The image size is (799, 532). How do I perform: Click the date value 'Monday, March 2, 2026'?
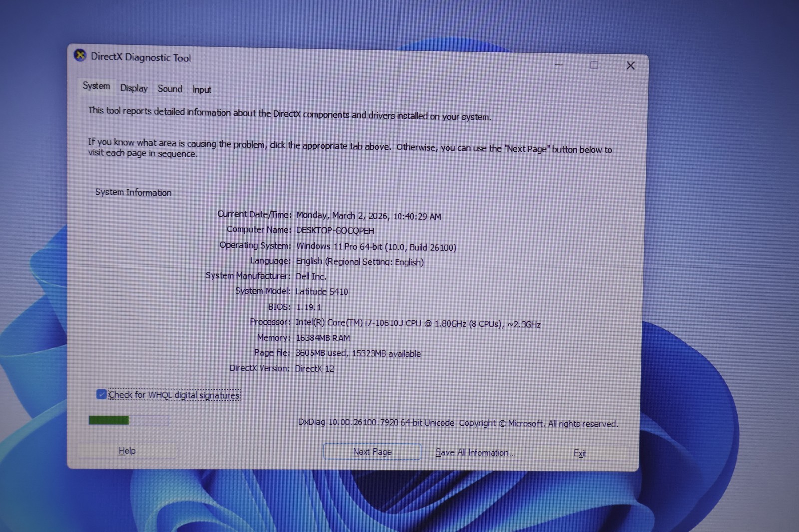click(342, 215)
